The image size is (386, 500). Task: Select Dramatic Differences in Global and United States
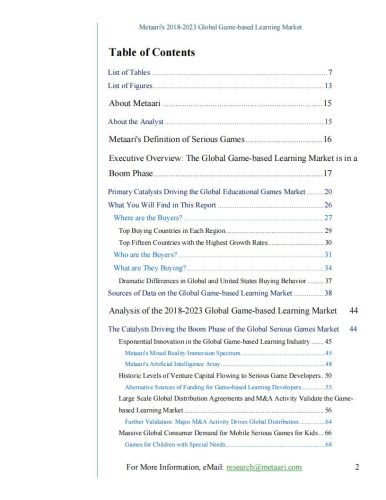(225, 281)
